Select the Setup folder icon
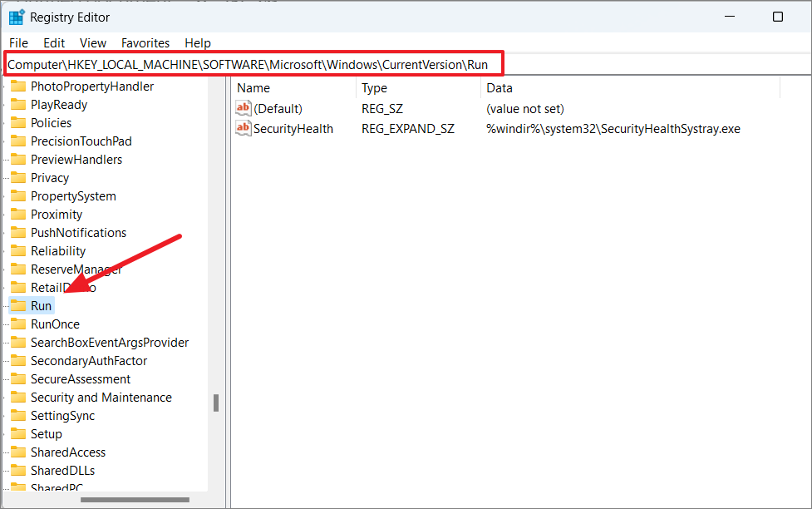This screenshot has height=509, width=812. click(x=18, y=434)
